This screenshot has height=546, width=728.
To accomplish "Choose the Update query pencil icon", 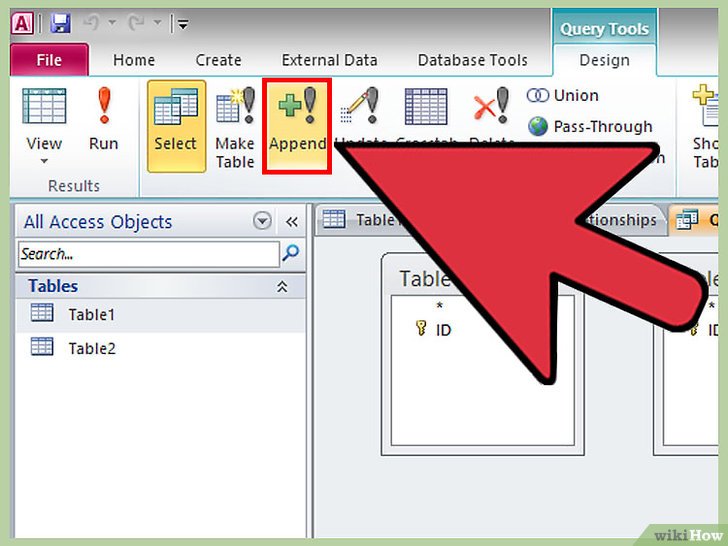I will click(360, 106).
